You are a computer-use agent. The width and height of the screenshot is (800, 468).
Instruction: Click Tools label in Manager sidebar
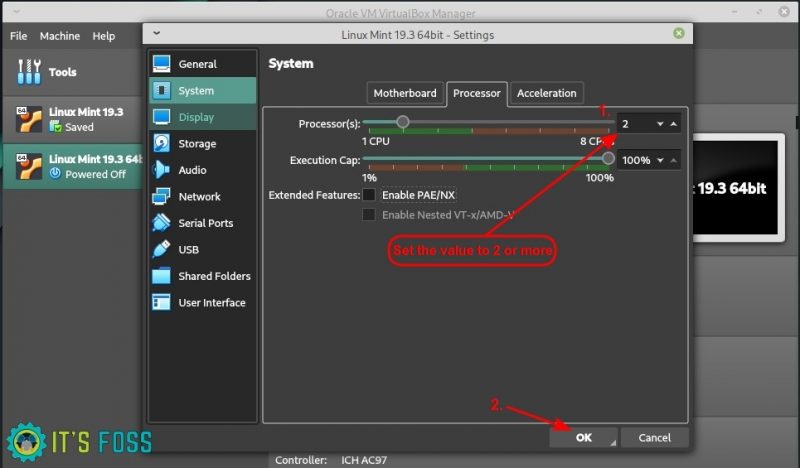[63, 72]
